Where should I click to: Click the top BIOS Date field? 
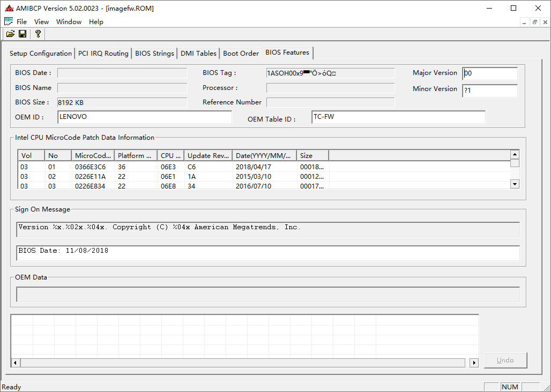pos(122,73)
